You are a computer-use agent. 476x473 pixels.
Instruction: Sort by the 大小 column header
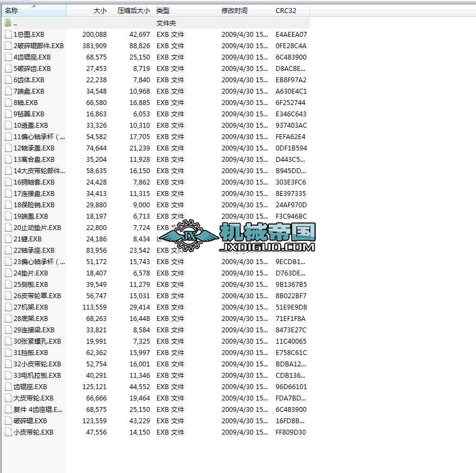click(x=88, y=11)
